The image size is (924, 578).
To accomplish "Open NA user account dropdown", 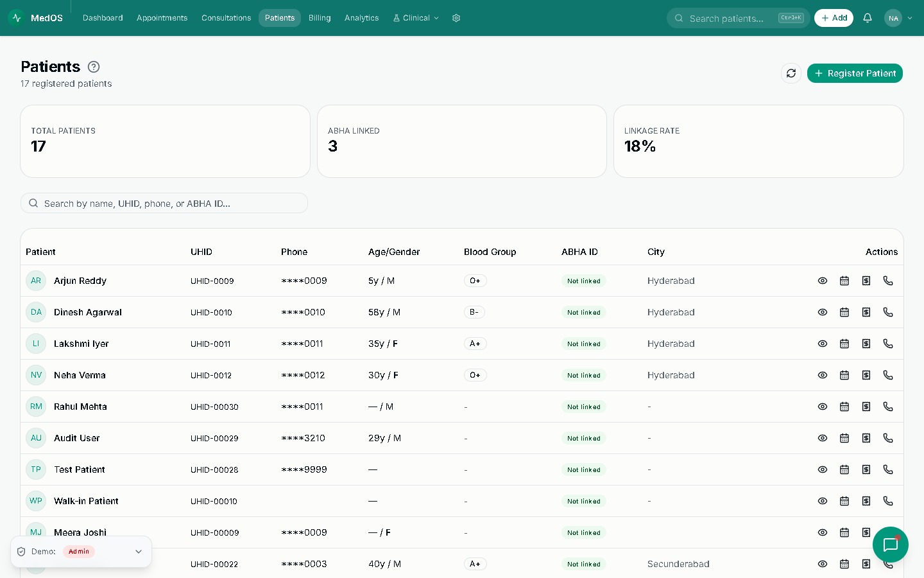I will [898, 18].
